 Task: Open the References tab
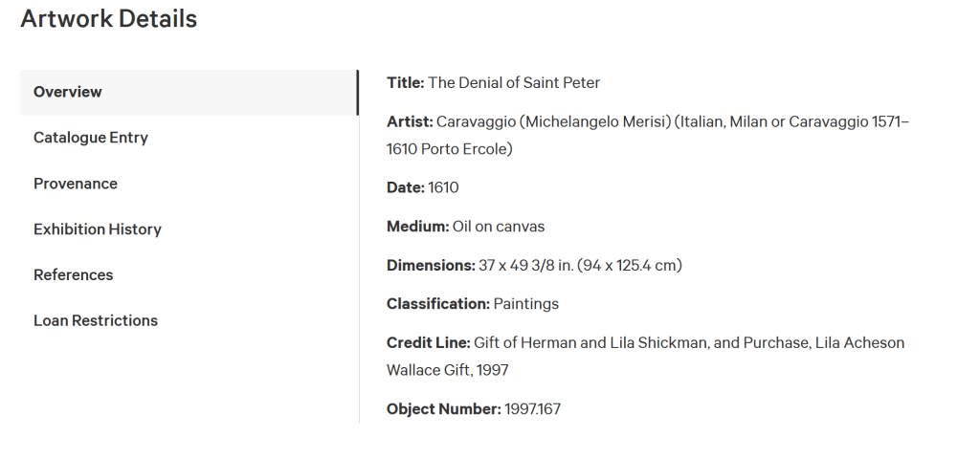pyautogui.click(x=74, y=275)
